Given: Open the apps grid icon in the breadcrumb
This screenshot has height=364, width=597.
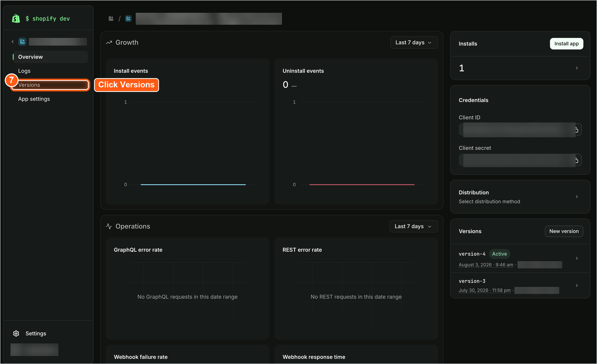Looking at the screenshot, I should pos(111,19).
